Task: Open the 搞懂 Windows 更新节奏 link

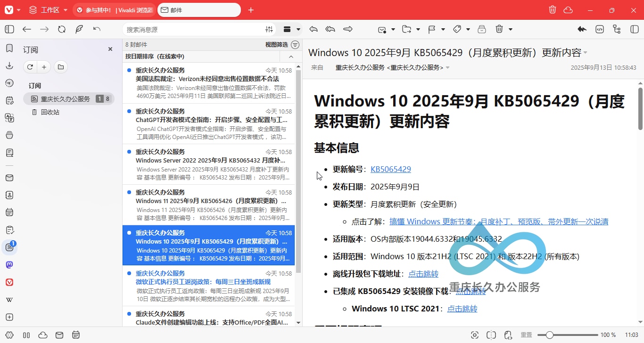Action: pyautogui.click(x=499, y=221)
